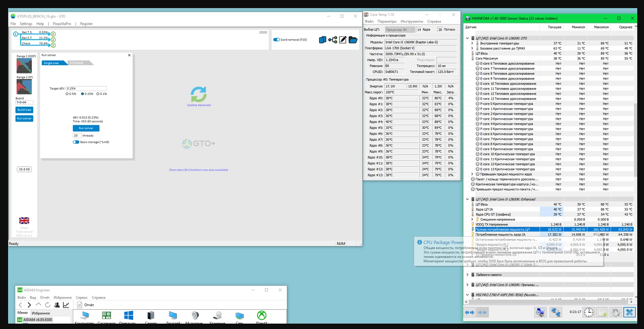Click the UK flag language icon
The height and width of the screenshot is (329, 644).
pos(24,221)
